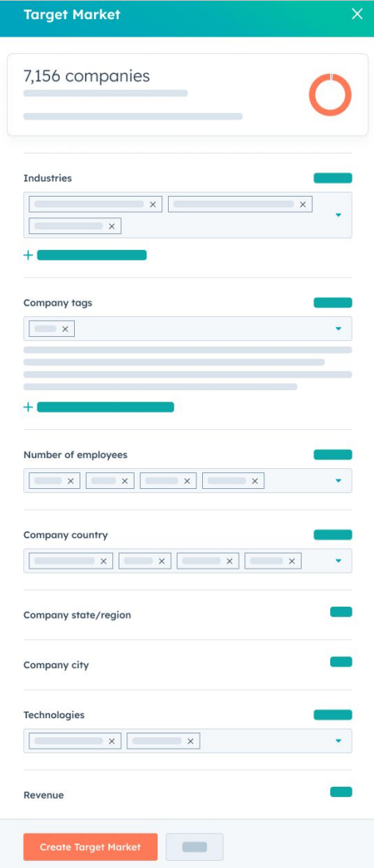Click the plus icon below Company tags
Image resolution: width=374 pixels, height=868 pixels.
(28, 408)
